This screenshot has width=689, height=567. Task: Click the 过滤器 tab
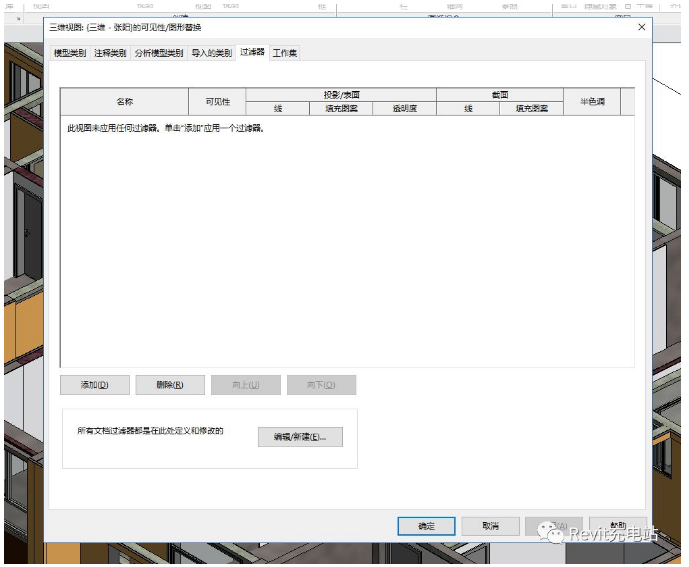point(252,52)
